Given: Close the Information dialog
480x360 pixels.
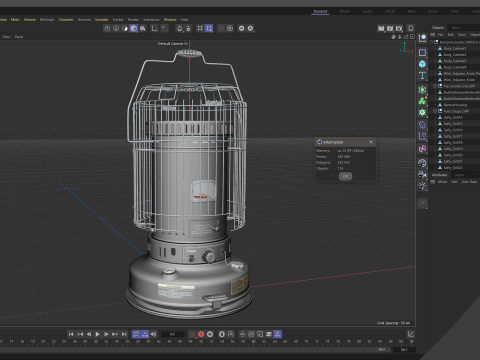Looking at the screenshot, I should coord(371,142).
